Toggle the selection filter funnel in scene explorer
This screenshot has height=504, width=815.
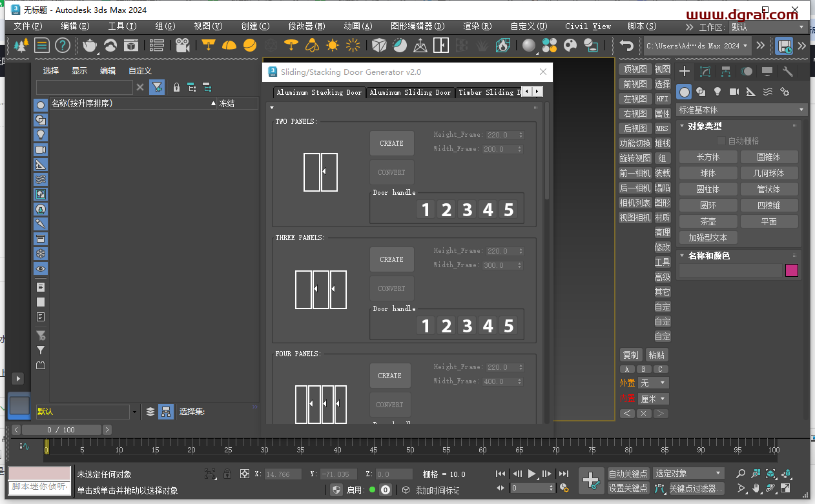click(x=157, y=87)
